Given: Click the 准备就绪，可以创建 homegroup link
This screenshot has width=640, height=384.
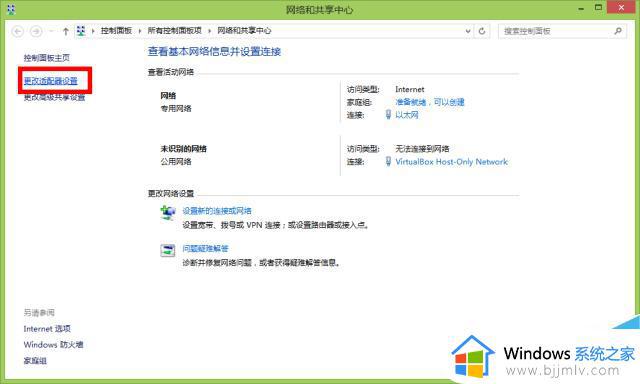Looking at the screenshot, I should point(430,102).
